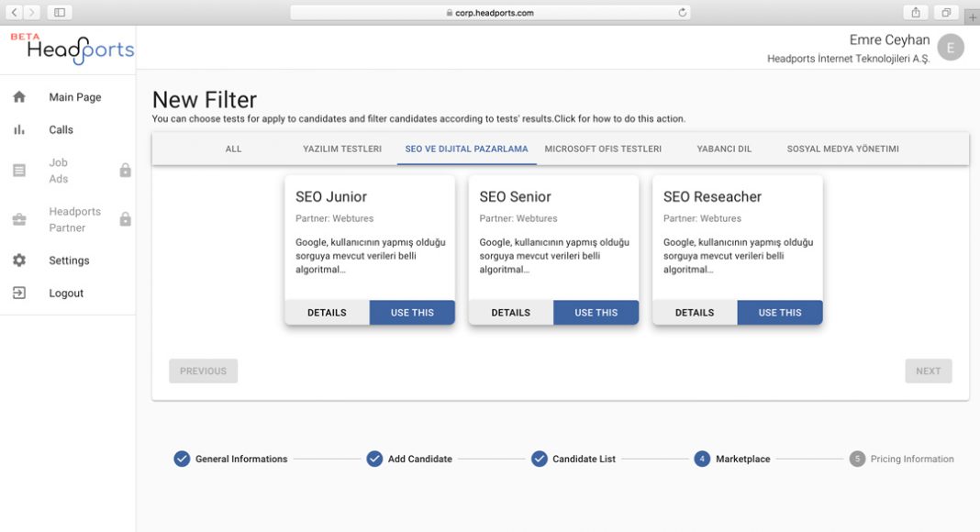Click the SEO Senior card title
The image size is (980, 532).
(x=515, y=196)
